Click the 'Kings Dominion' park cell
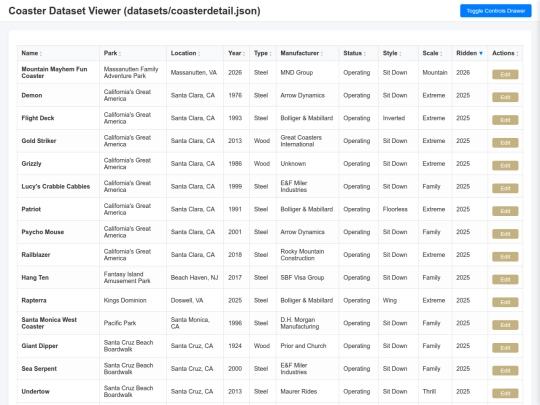The image size is (540, 405). click(133, 300)
